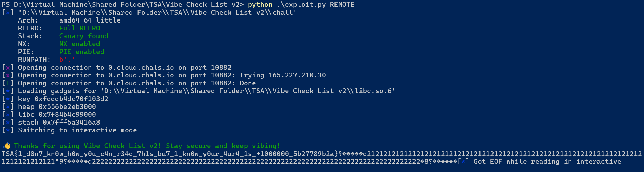
Task: Click the 'PIE enabled' text
Action: (81, 52)
